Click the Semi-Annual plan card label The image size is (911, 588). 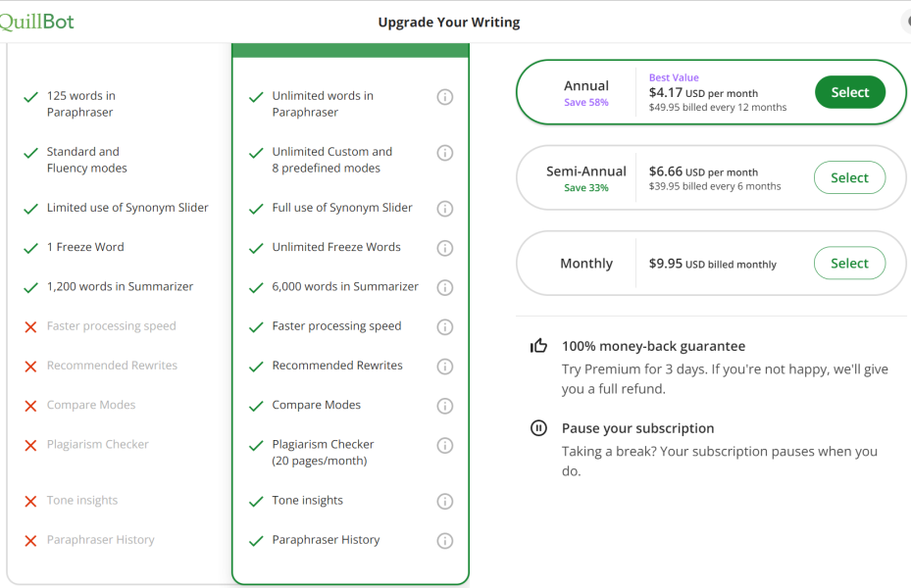(586, 171)
